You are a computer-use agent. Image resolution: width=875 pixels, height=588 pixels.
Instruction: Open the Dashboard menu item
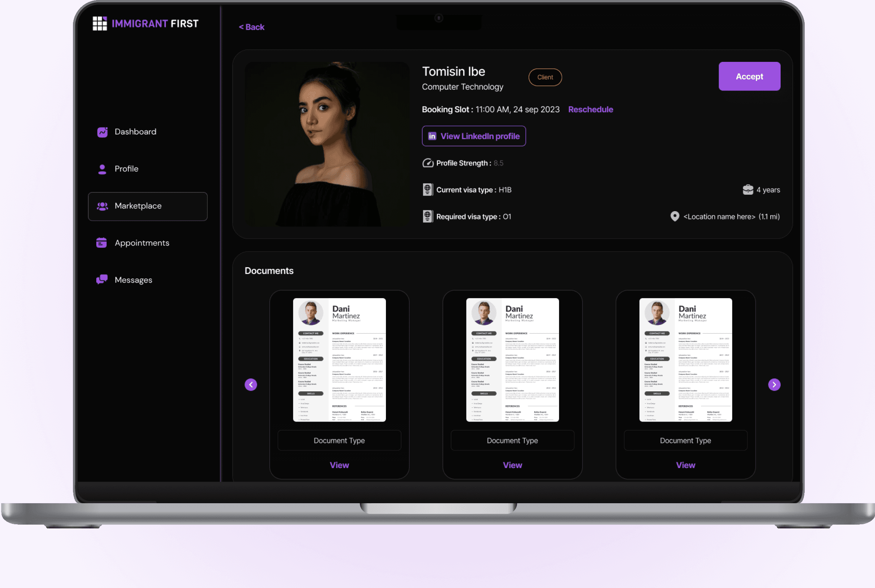coord(147,132)
